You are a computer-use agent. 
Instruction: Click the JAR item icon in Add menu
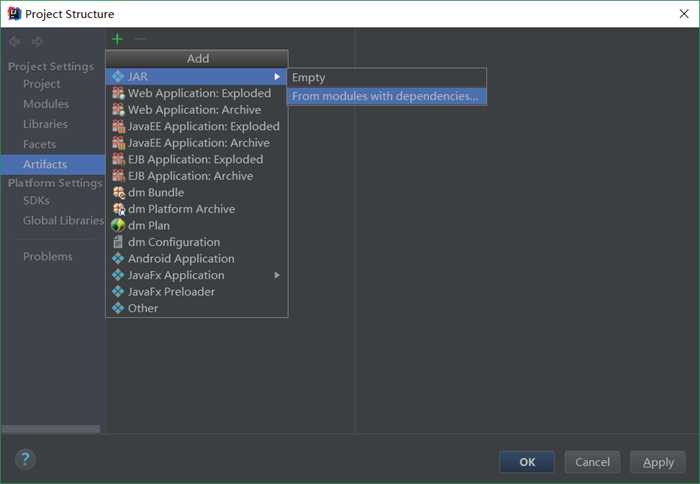118,76
